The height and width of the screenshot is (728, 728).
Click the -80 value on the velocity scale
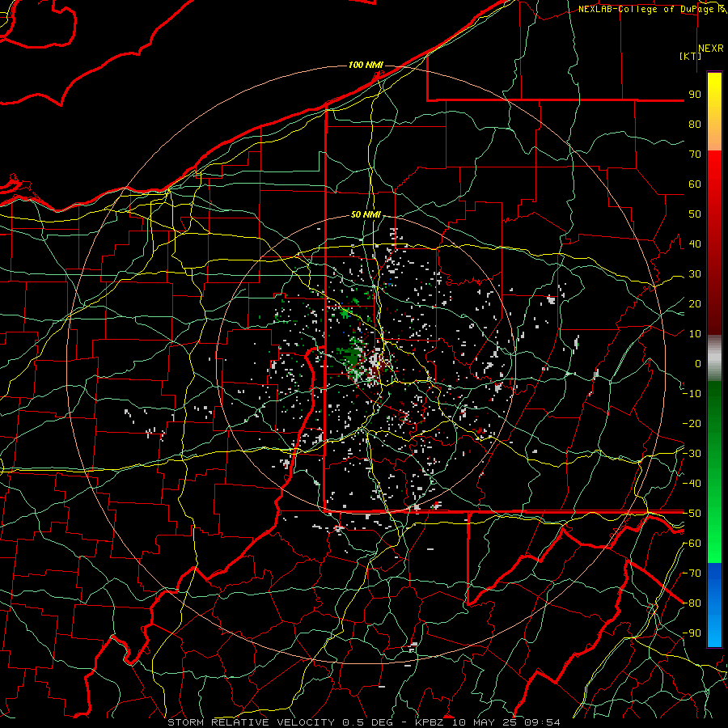(692, 603)
